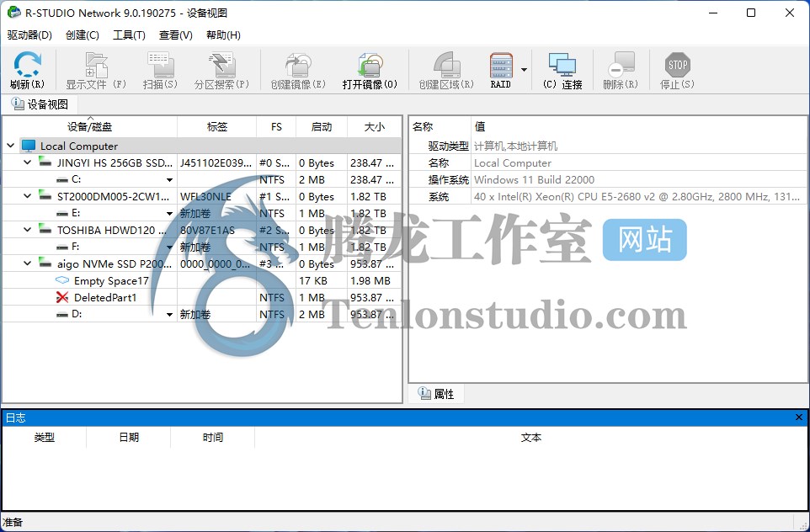
Task: Collapse the Local Computer tree node
Action: tap(10, 146)
